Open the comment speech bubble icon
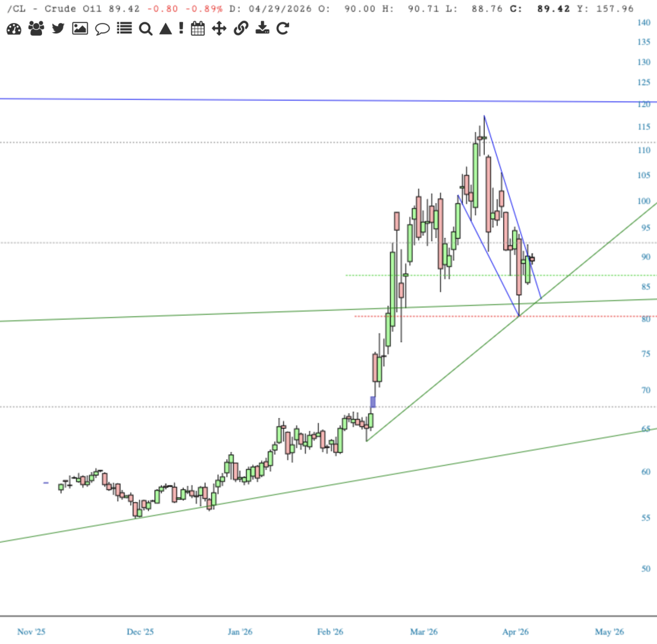This screenshot has width=657, height=644. coord(102,29)
